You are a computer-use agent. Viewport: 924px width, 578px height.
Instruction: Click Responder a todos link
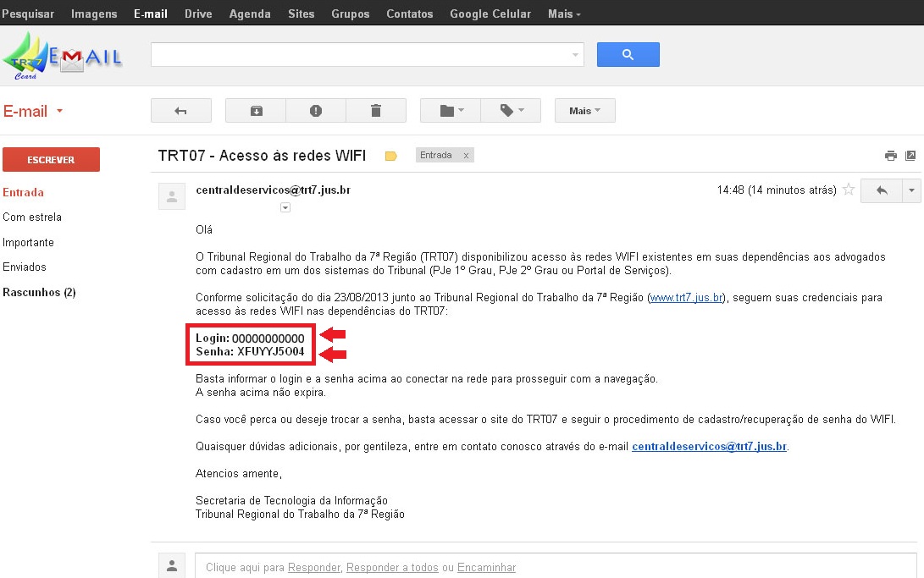pos(392,567)
